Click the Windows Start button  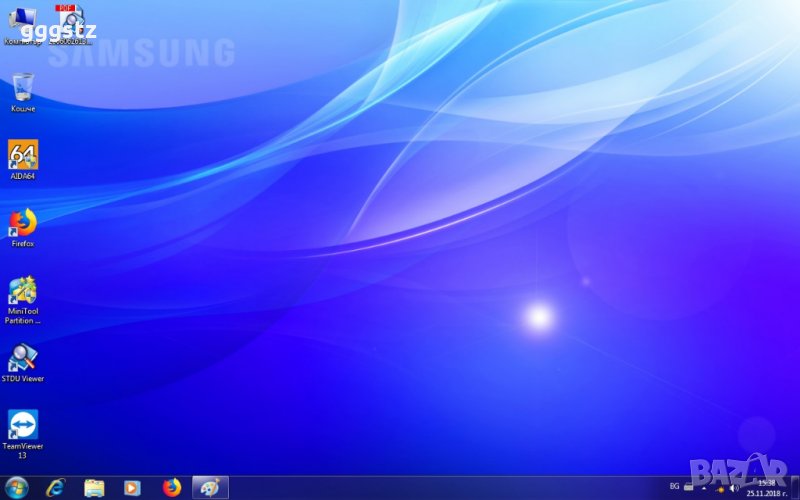click(x=17, y=487)
